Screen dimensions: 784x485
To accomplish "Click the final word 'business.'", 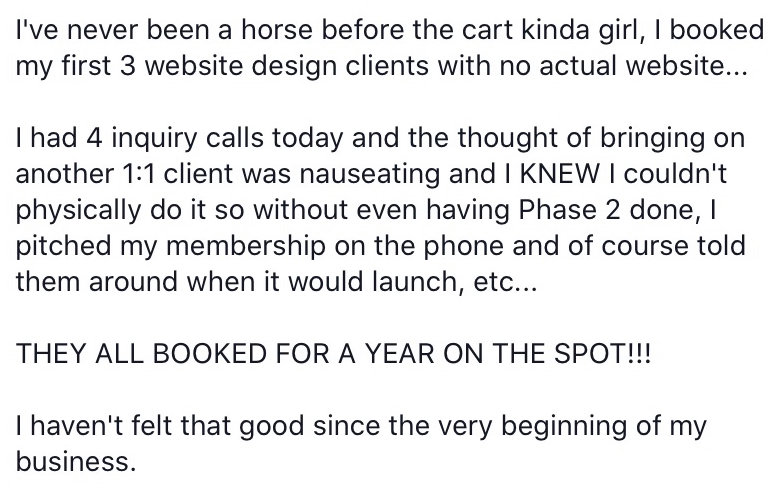I will [x=76, y=462].
